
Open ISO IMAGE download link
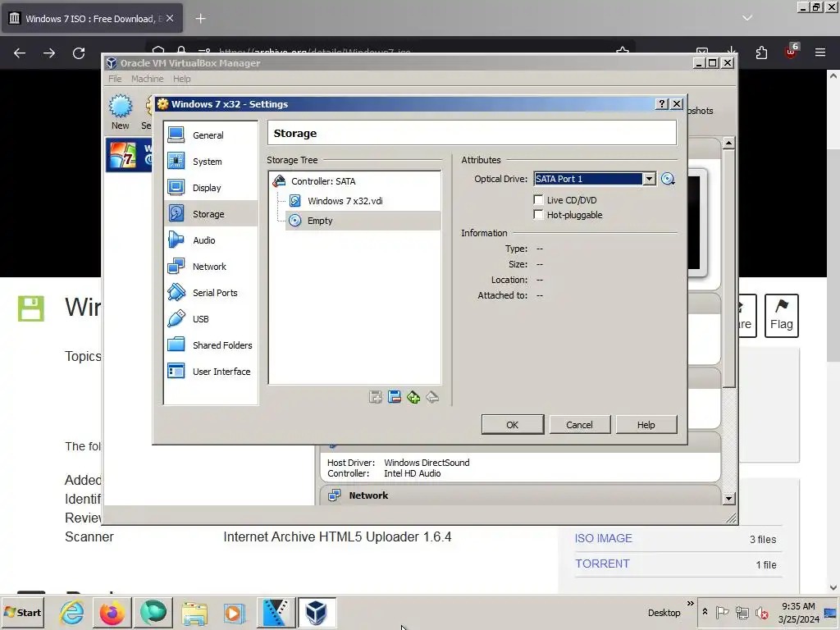(x=603, y=538)
